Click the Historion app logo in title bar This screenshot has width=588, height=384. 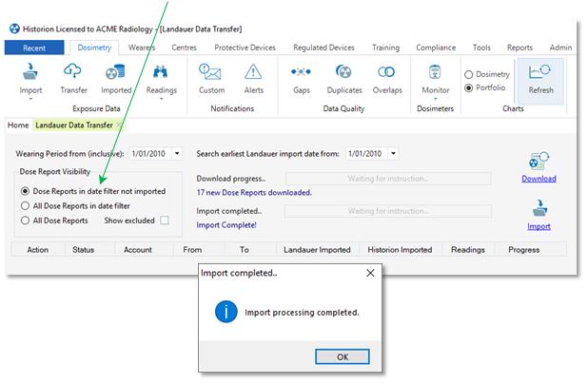[14, 29]
